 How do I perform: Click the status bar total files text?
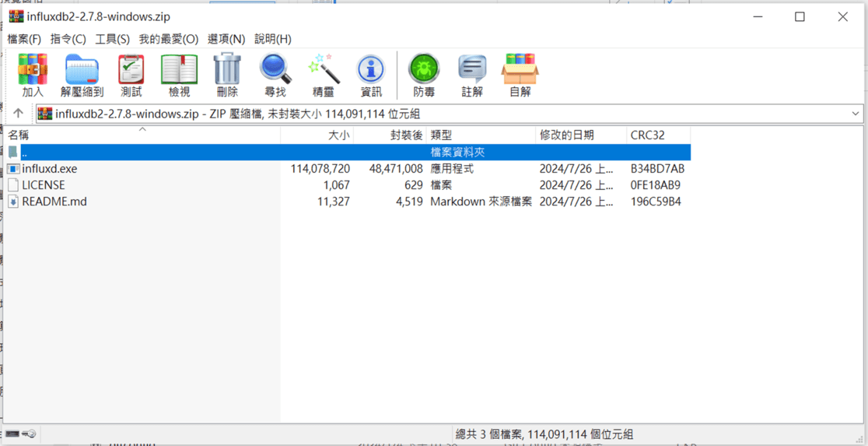[544, 434]
